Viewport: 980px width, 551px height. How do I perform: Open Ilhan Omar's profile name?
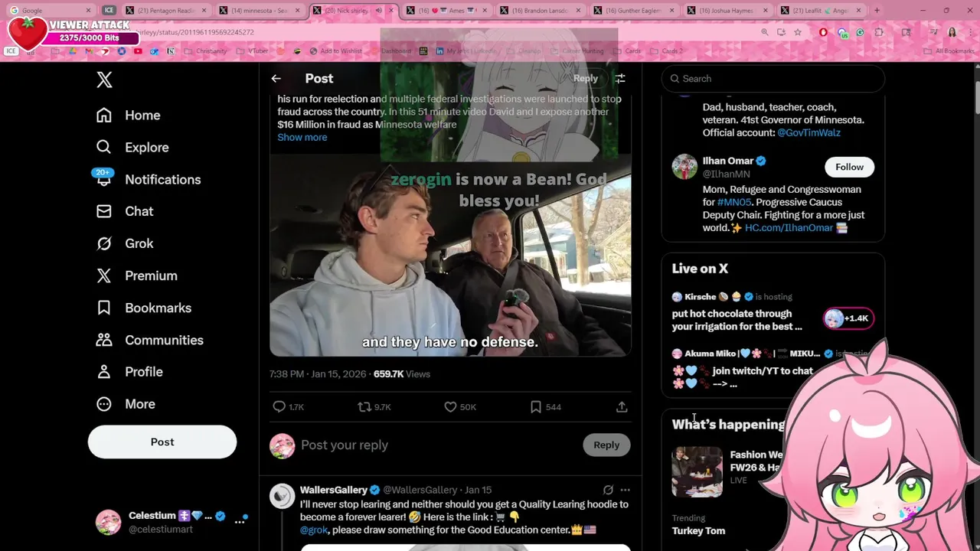click(x=728, y=161)
